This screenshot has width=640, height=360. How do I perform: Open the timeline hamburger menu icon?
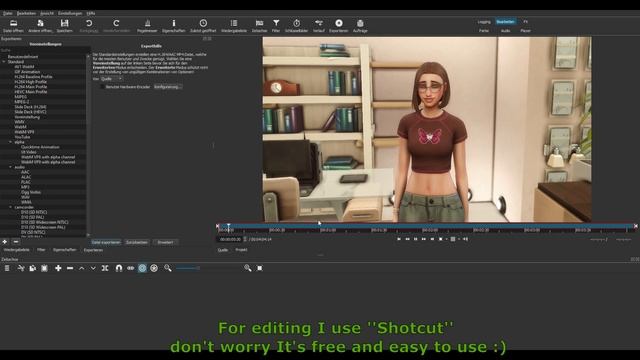pos(7,268)
